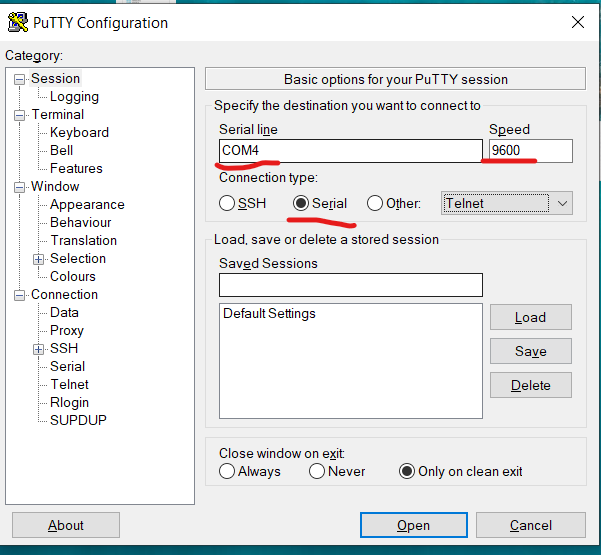Set close window on exit to Always
The width and height of the screenshot is (601, 555).
tap(228, 471)
